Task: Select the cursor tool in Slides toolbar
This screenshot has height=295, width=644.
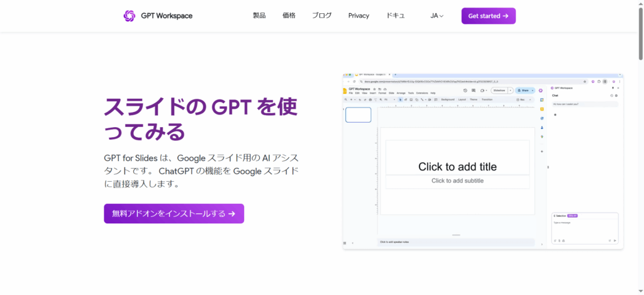Action: click(400, 100)
